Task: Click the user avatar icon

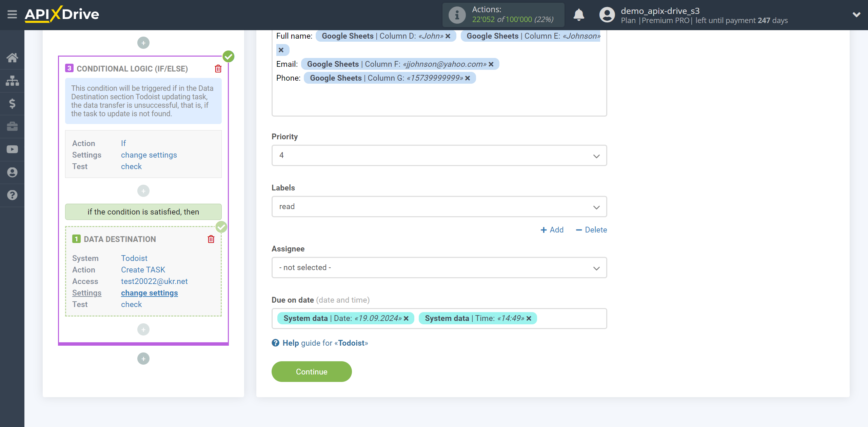Action: 607,15
